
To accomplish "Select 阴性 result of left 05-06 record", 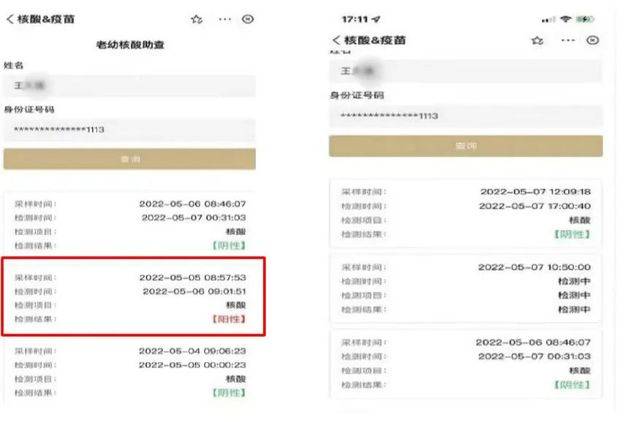I will click(x=229, y=245).
